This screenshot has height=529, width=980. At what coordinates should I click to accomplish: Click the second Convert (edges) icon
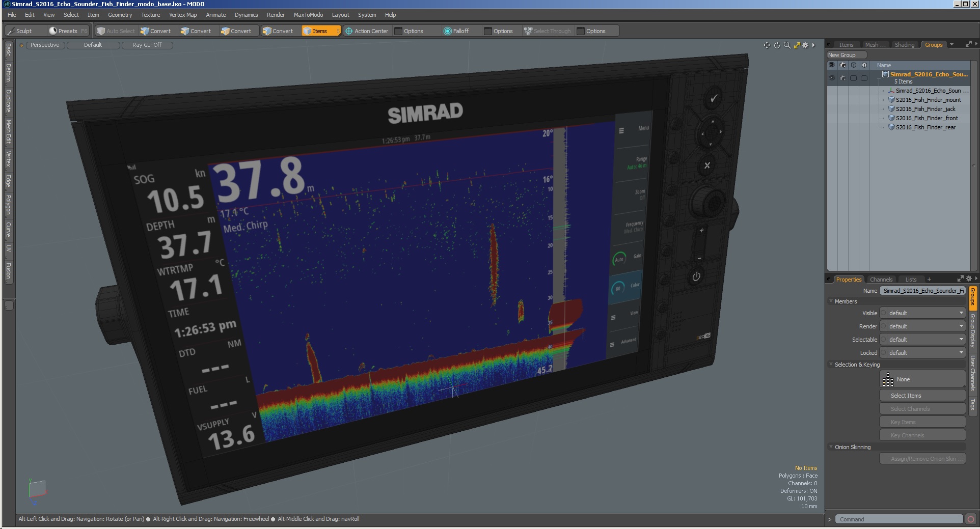[185, 31]
